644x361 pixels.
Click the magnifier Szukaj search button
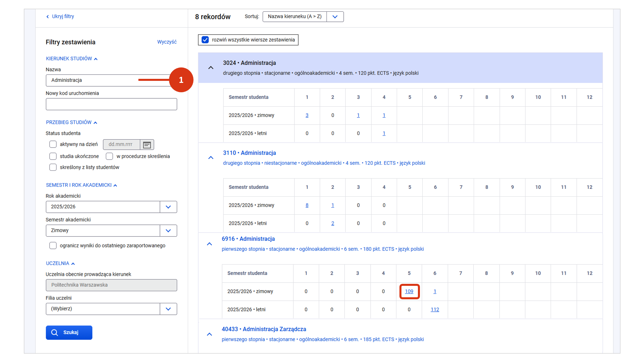coord(69,332)
